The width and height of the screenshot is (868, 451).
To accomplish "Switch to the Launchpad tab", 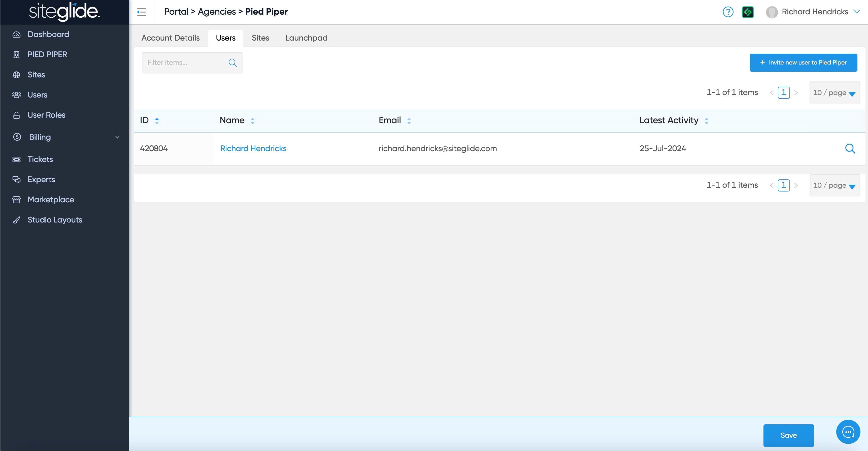I will pos(306,38).
